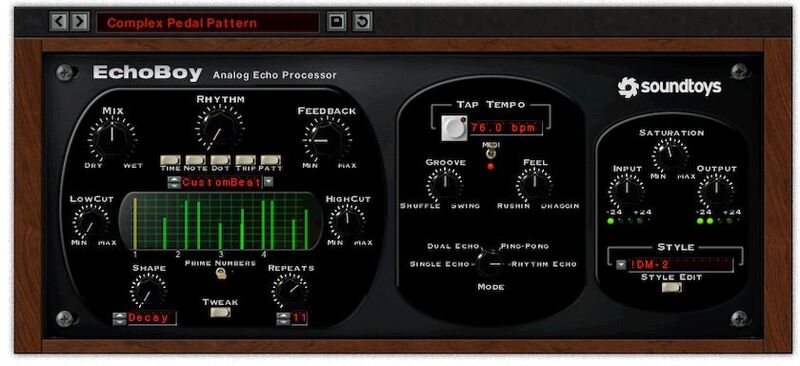Viewport: 800px width, 366px height.
Task: Click the Mode selector knob
Action: (490, 261)
